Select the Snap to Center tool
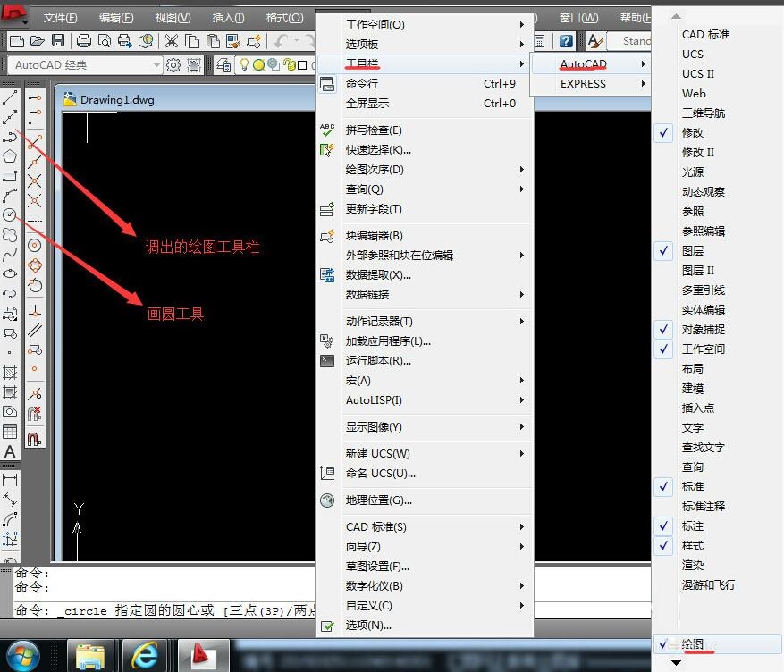 tap(35, 246)
